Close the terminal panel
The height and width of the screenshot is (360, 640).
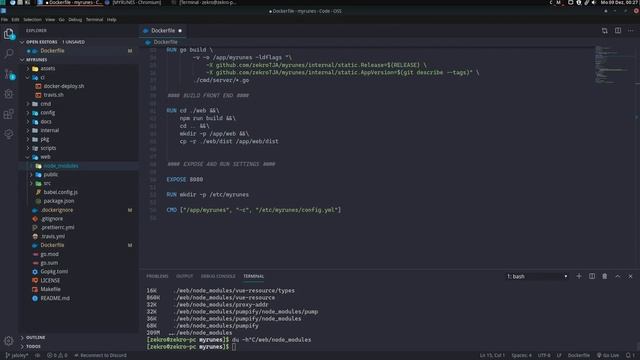(630, 276)
